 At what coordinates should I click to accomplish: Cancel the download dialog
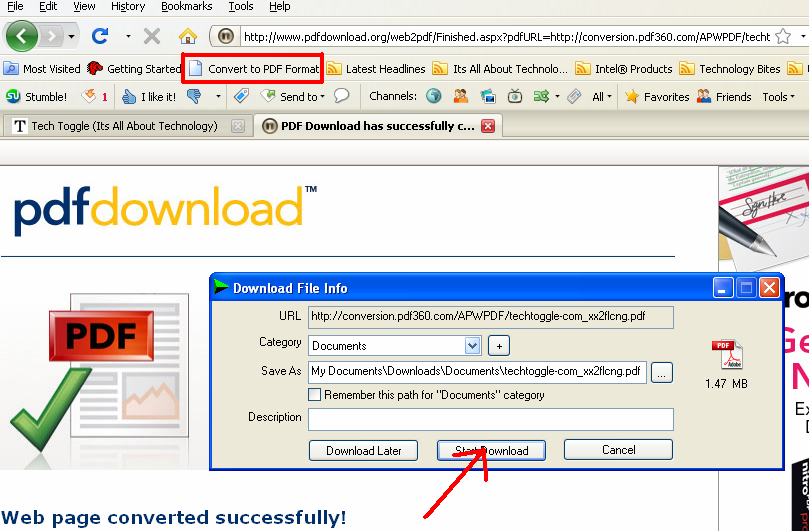click(618, 449)
